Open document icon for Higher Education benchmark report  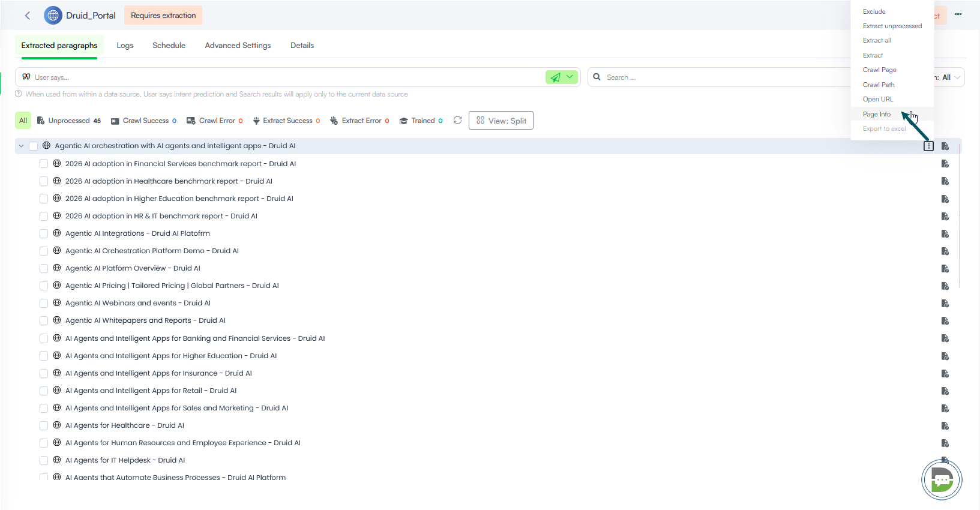pyautogui.click(x=945, y=199)
